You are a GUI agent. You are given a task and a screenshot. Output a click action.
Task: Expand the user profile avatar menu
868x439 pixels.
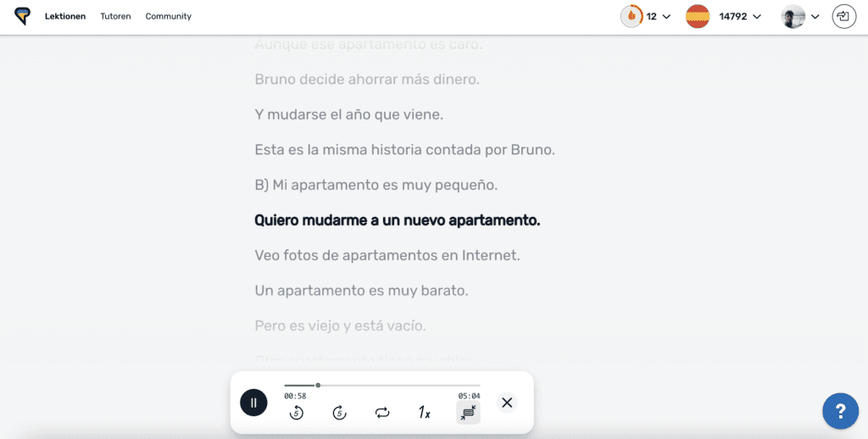click(801, 16)
